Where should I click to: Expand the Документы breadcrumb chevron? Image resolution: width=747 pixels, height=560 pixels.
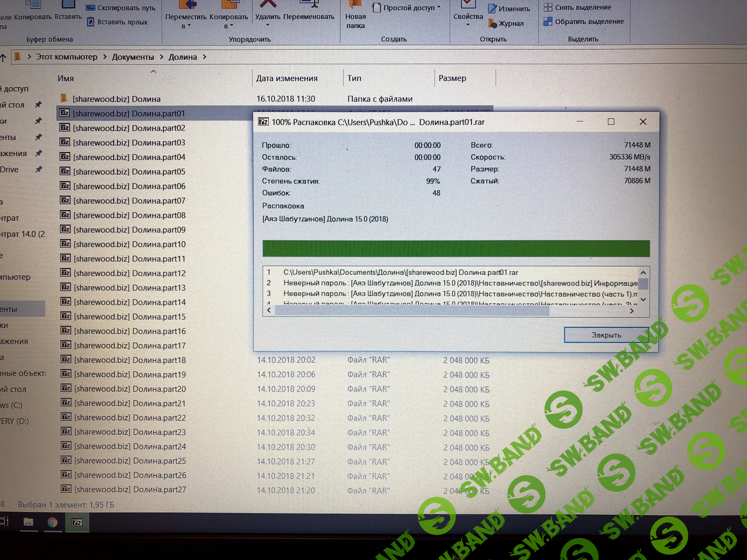pos(161,57)
